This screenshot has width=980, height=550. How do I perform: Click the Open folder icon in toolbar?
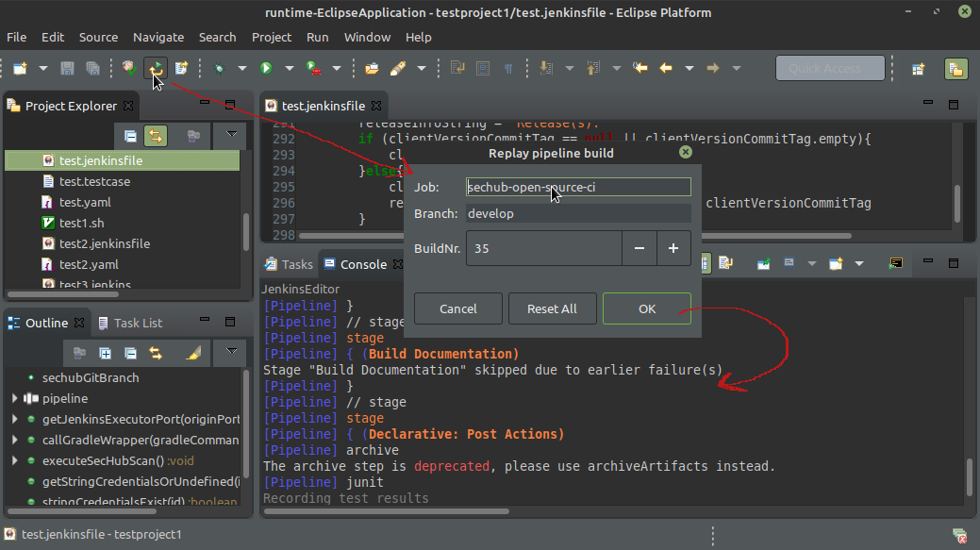(x=372, y=68)
